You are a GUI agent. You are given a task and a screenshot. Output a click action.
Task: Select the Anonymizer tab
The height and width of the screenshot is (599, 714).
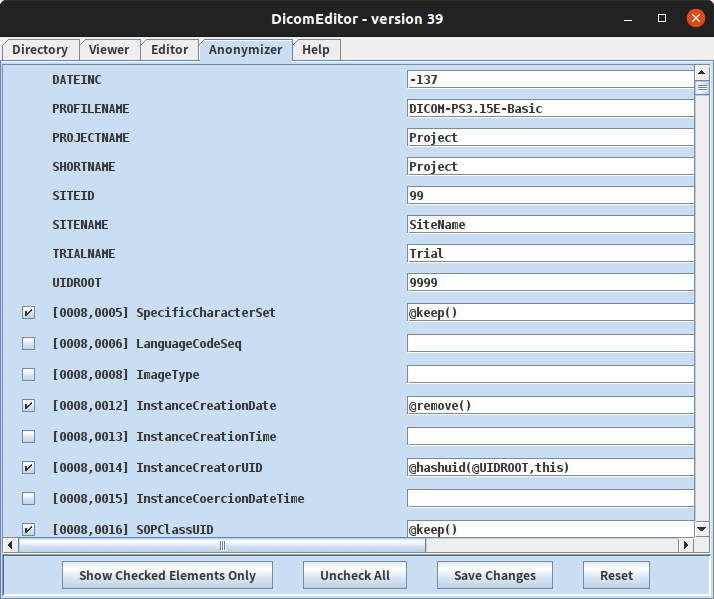(245, 50)
